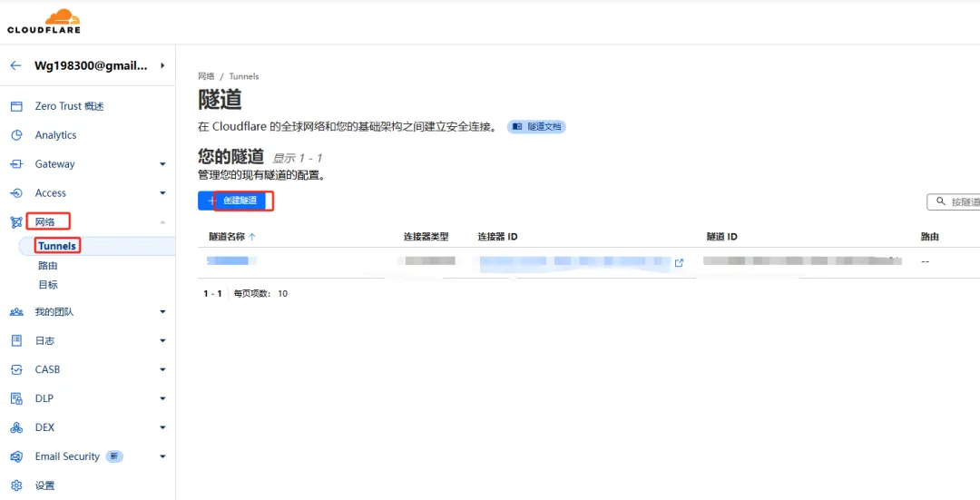Open the 路由 submenu item

[48, 266]
